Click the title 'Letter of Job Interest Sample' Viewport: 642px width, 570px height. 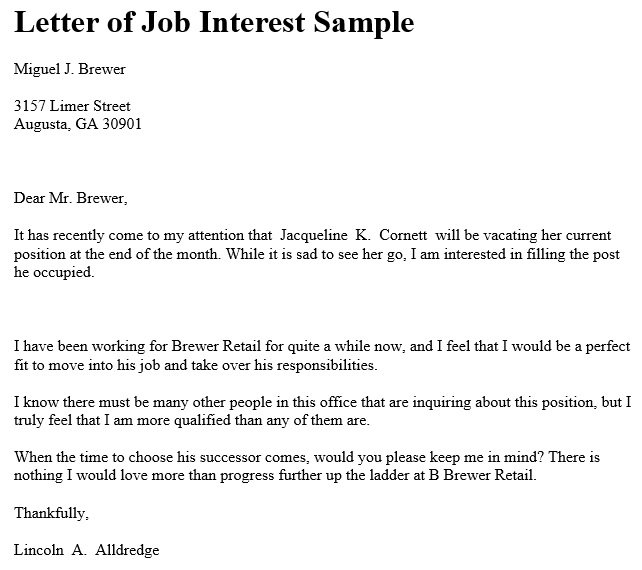click(214, 23)
